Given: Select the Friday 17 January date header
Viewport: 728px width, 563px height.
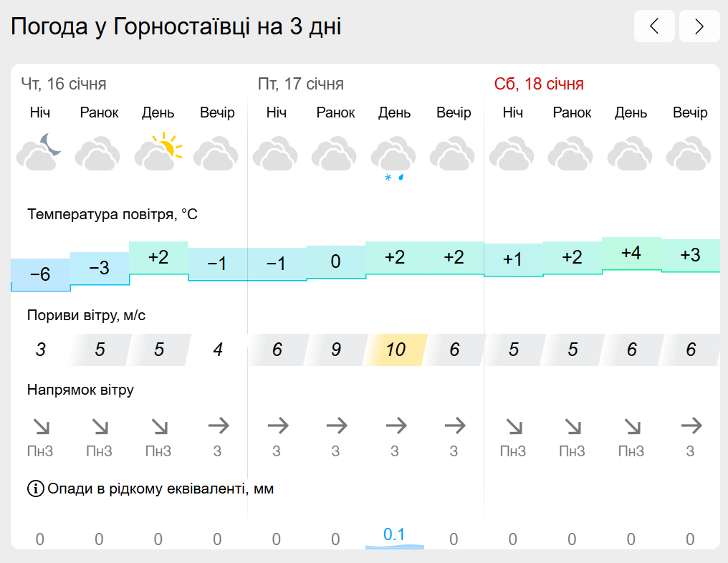Looking at the screenshot, I should [x=300, y=84].
